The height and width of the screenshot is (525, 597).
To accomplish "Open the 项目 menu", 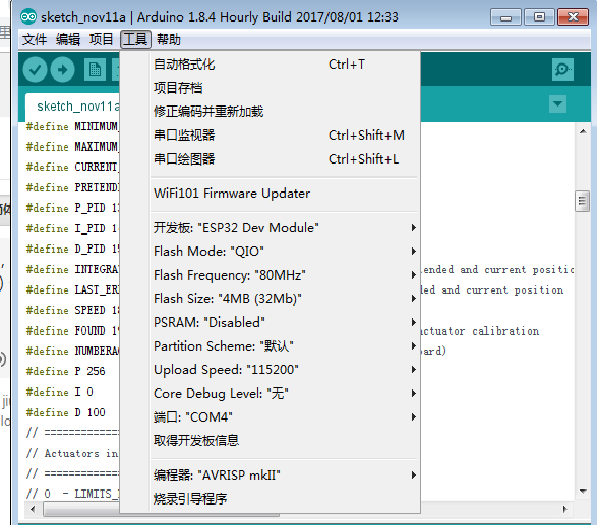I will click(101, 39).
